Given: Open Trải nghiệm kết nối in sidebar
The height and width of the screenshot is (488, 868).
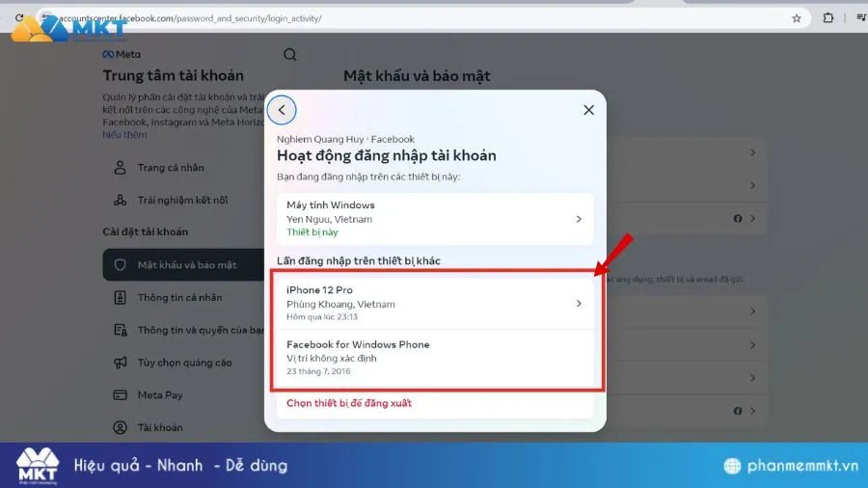Looking at the screenshot, I should tap(182, 200).
